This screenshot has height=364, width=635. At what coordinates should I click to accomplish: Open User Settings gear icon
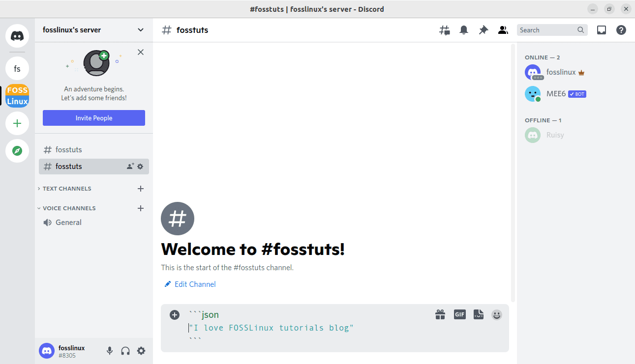coord(141,351)
